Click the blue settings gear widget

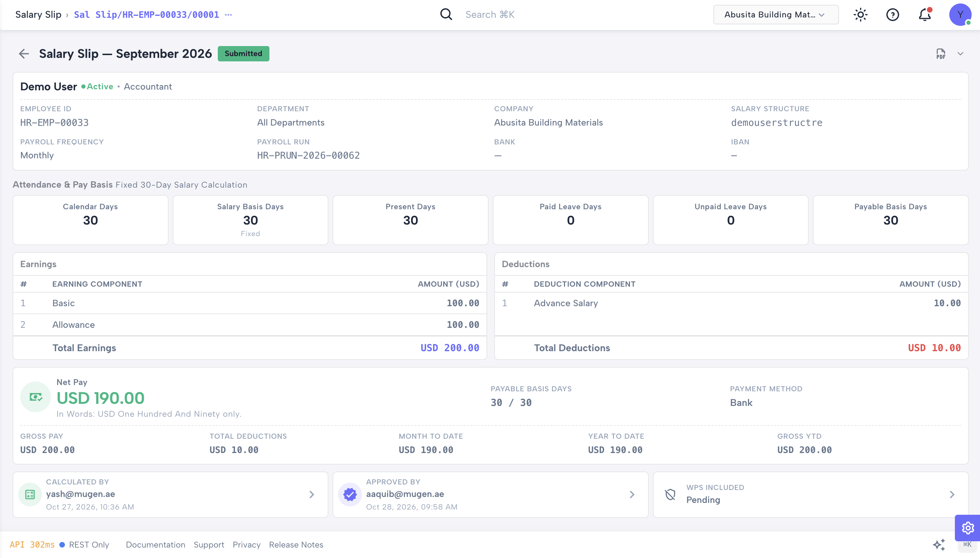point(968,528)
